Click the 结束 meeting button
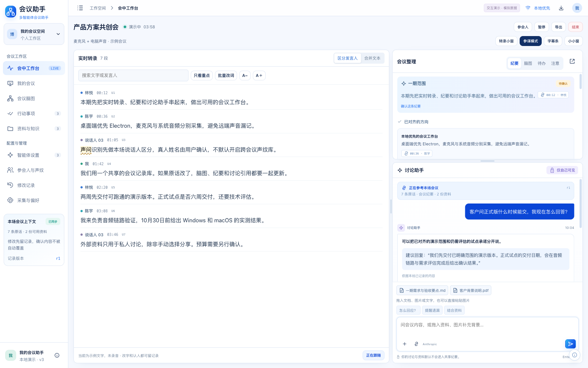Image resolution: width=588 pixels, height=368 pixels. tap(575, 27)
